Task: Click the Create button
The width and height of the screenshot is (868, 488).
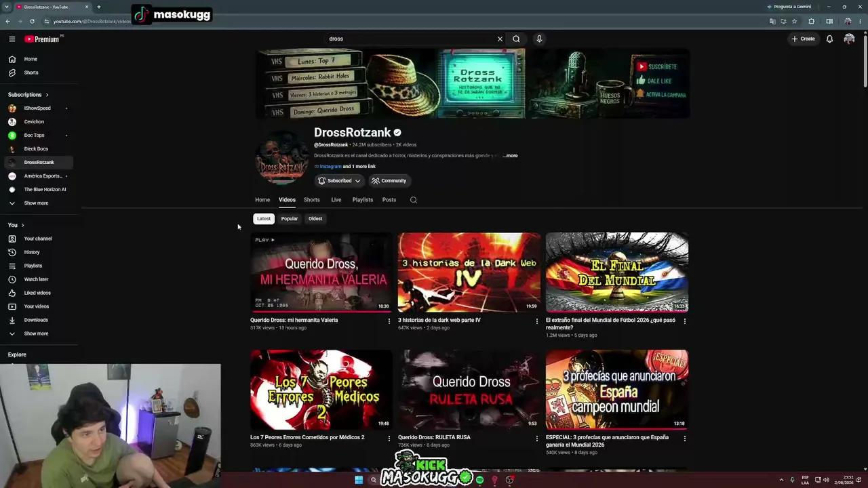Action: pyautogui.click(x=803, y=39)
